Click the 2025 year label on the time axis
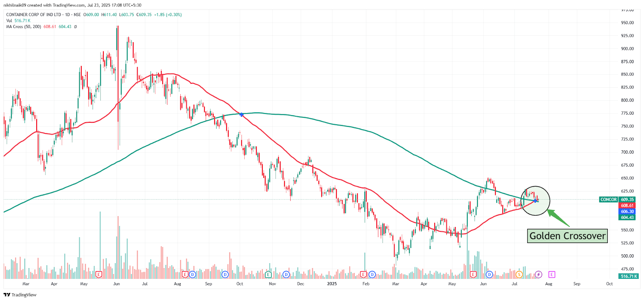Image resolution: width=644 pixels, height=301 pixels. click(x=332, y=284)
